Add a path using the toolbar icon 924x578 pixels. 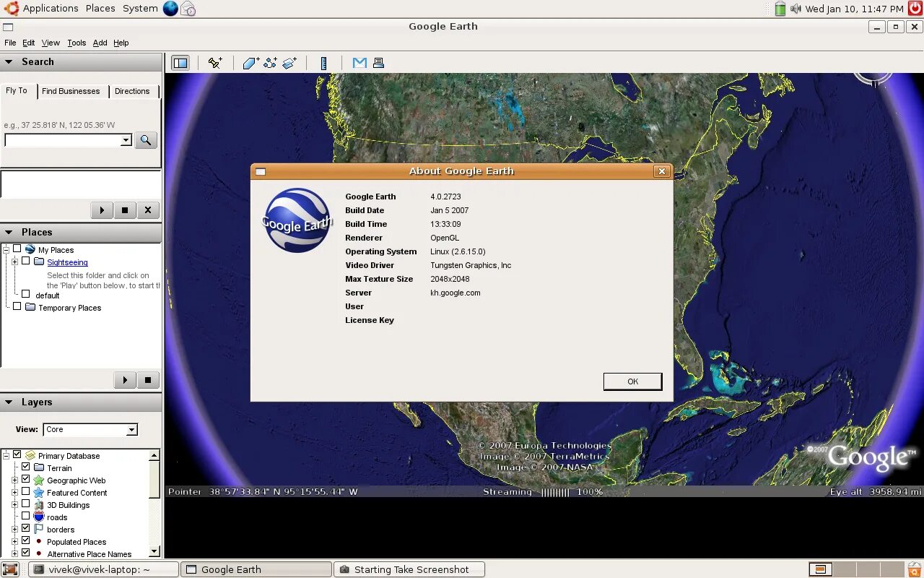[270, 63]
